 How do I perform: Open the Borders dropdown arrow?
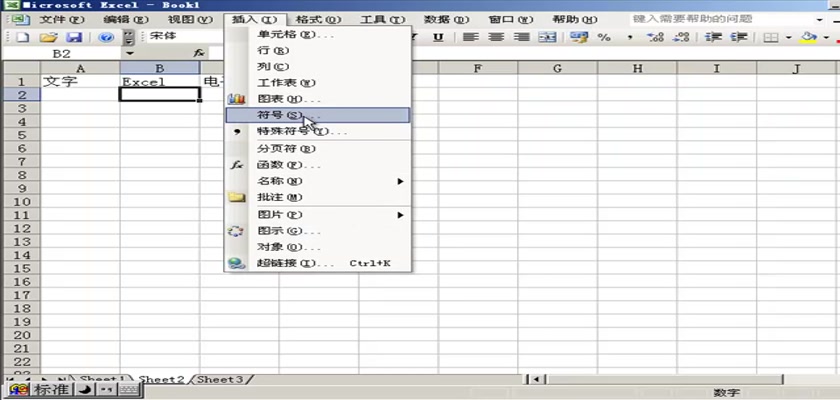[788, 37]
